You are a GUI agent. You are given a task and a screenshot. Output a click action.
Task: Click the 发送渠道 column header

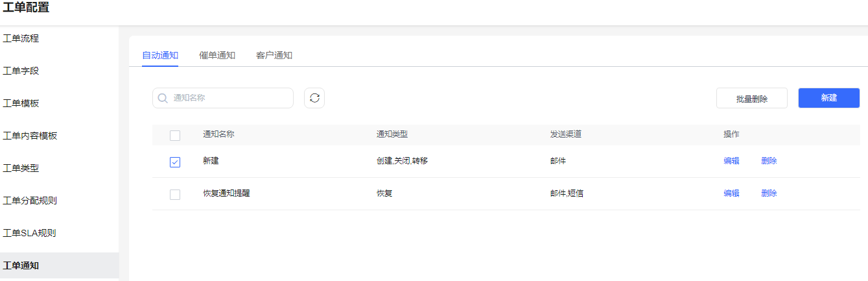566,134
